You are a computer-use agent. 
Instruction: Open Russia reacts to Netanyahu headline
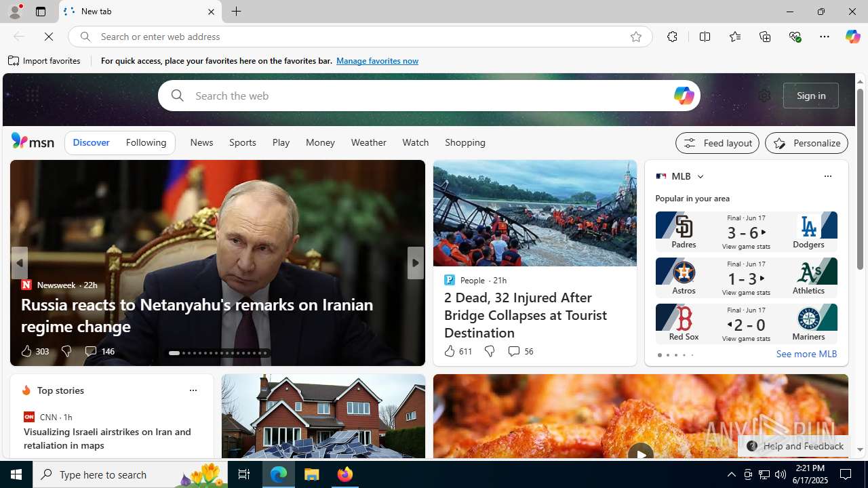197,315
